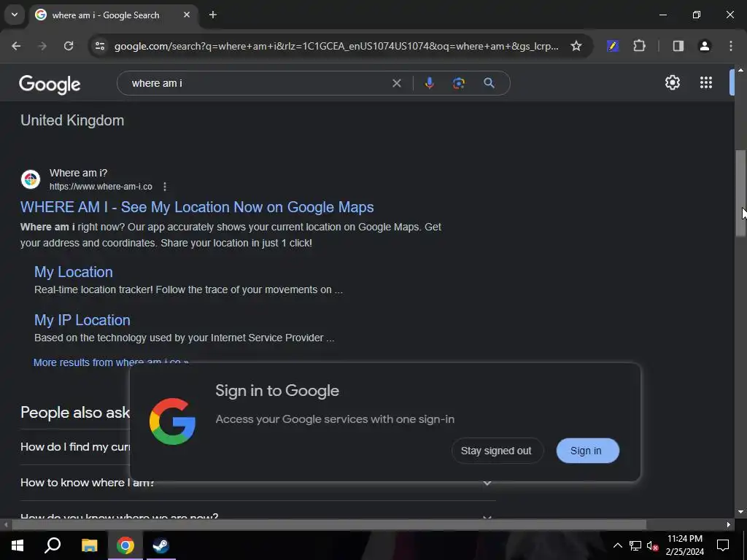
Task: Click 'Stay signed out' button
Action: tap(497, 451)
